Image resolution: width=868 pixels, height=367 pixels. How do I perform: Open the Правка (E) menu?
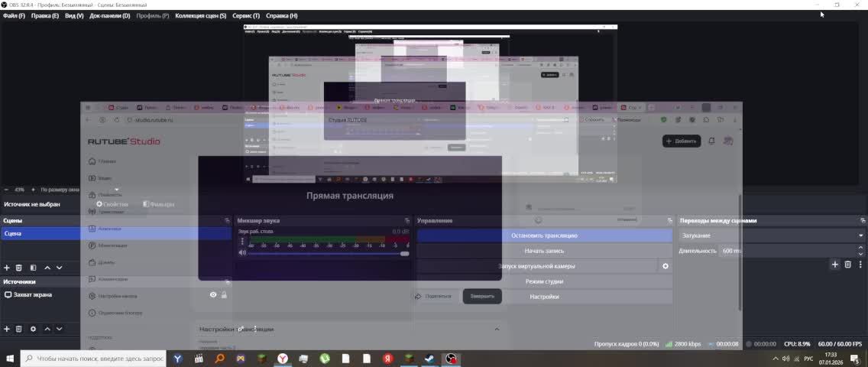pos(45,16)
